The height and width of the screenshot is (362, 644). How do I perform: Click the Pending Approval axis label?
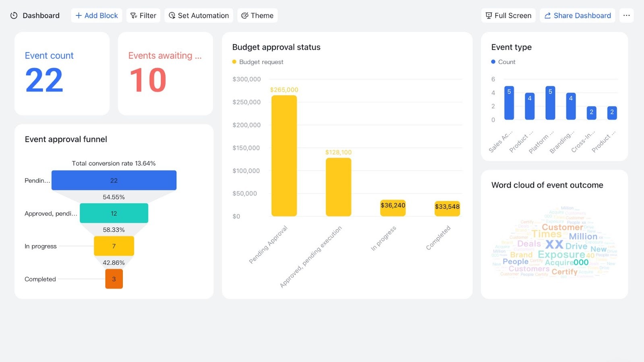pos(268,245)
